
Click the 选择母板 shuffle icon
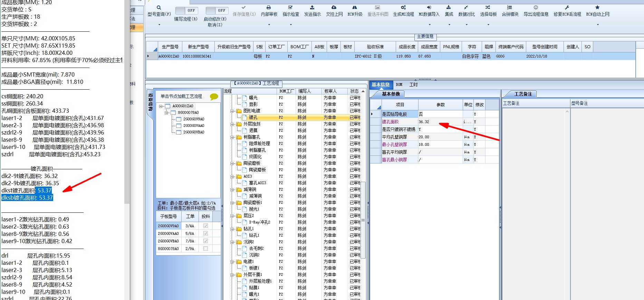point(488,7)
